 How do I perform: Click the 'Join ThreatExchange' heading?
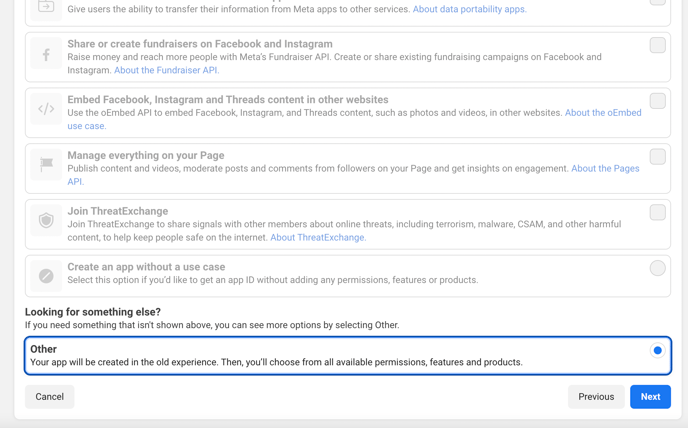point(118,211)
